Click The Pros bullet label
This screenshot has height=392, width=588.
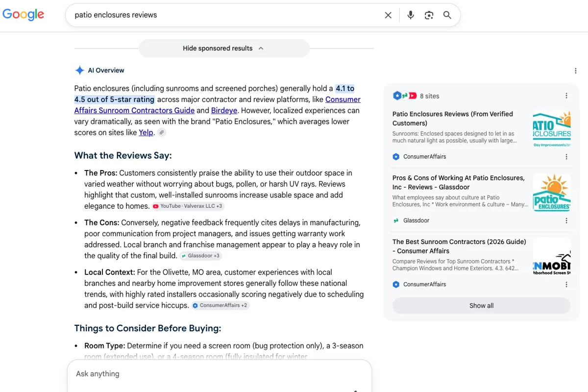[100, 173]
